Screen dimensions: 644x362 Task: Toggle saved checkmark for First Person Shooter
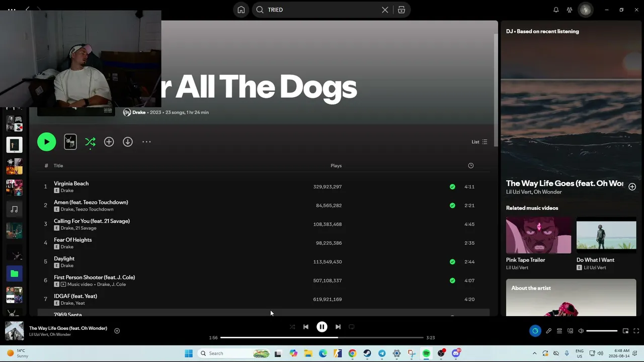pyautogui.click(x=452, y=281)
